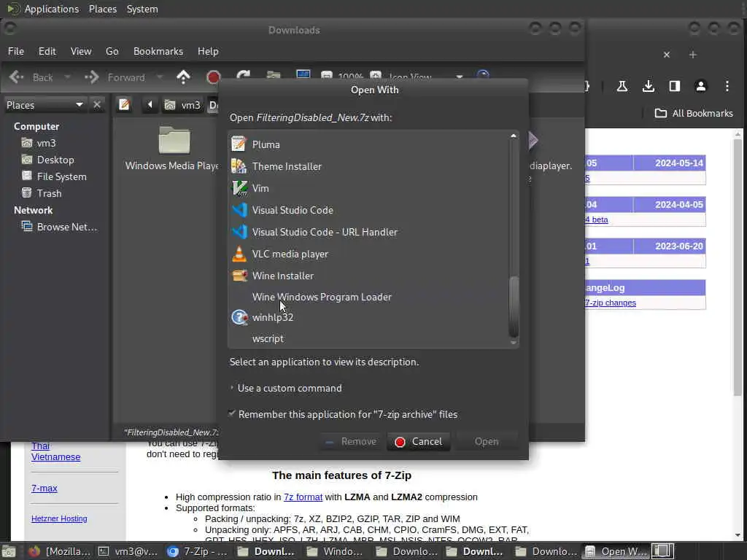Open the File menu in Downloads

[x=16, y=51]
